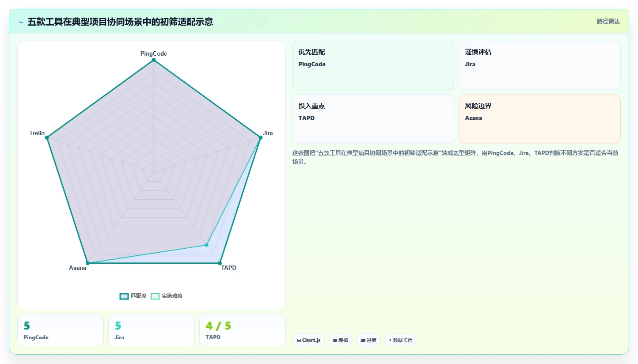This screenshot has width=638, height=364.
Task: Click the TAPD 实施难度 inner data point
Action: point(206,245)
